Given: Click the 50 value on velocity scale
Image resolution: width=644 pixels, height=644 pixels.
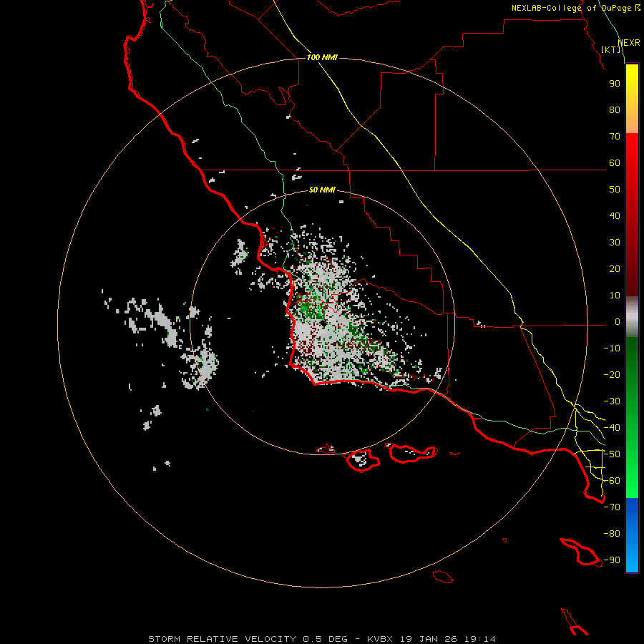Looking at the screenshot, I should click(615, 190).
